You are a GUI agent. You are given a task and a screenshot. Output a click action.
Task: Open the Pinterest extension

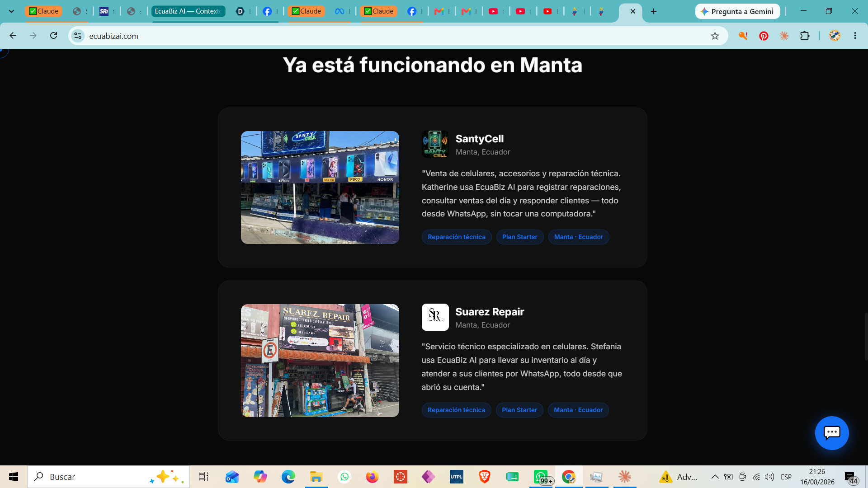click(764, 36)
